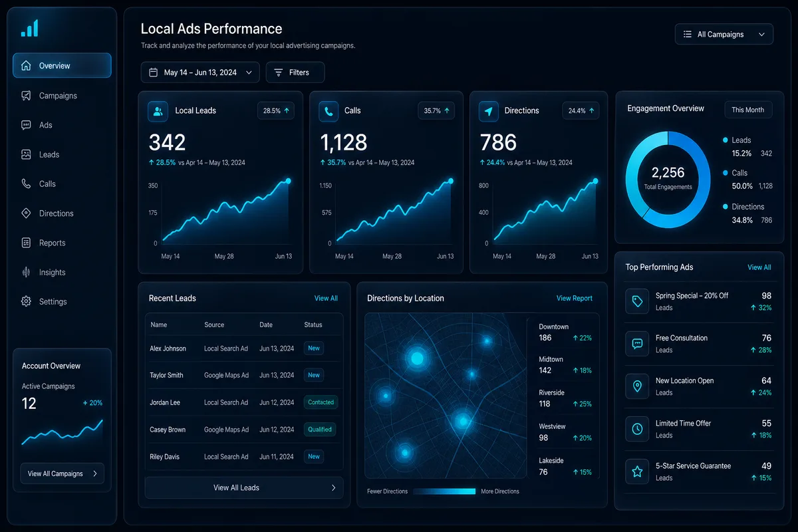Click the Calls 35.7% badge
798x532 pixels.
436,111
